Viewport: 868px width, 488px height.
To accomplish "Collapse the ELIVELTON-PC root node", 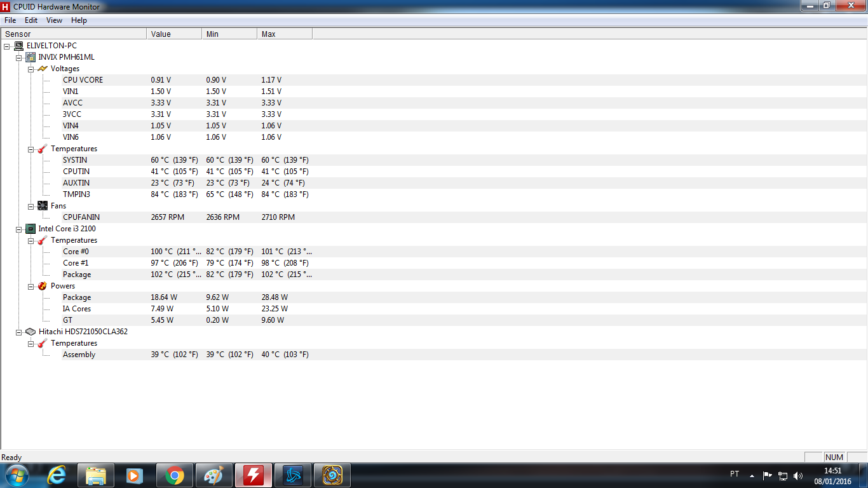I will point(7,46).
